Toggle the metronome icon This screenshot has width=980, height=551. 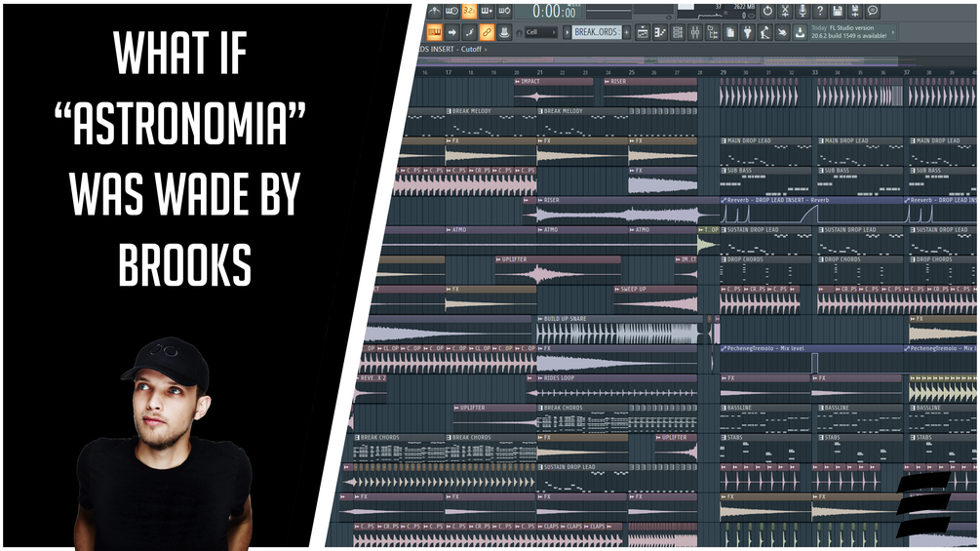click(x=434, y=12)
